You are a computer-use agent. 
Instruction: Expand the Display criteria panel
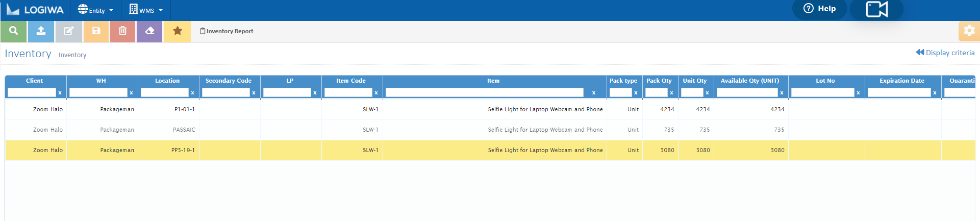pyautogui.click(x=945, y=53)
